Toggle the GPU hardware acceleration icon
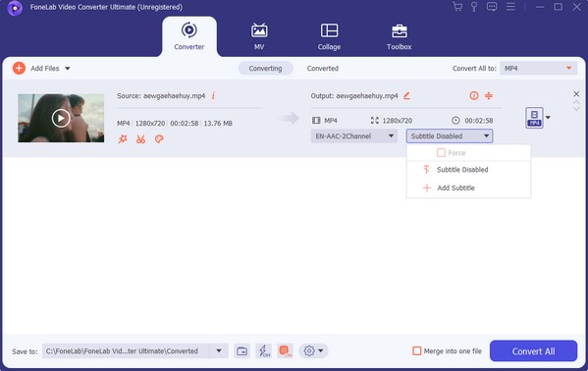This screenshot has height=371, width=588. 285,351
